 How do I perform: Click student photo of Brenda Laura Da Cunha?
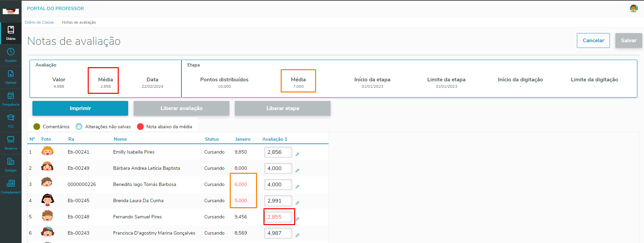coord(48,200)
